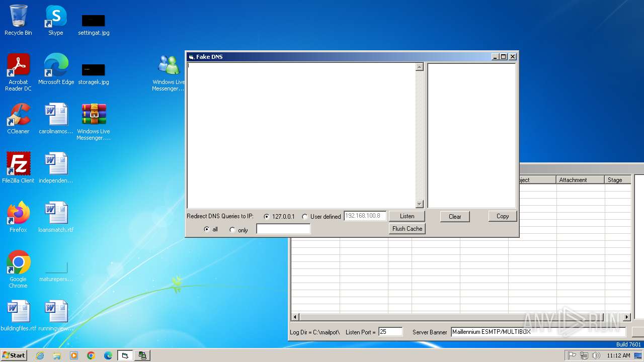644x362 pixels.
Task: Open Windows Explorer from the taskbar
Action: click(x=57, y=355)
